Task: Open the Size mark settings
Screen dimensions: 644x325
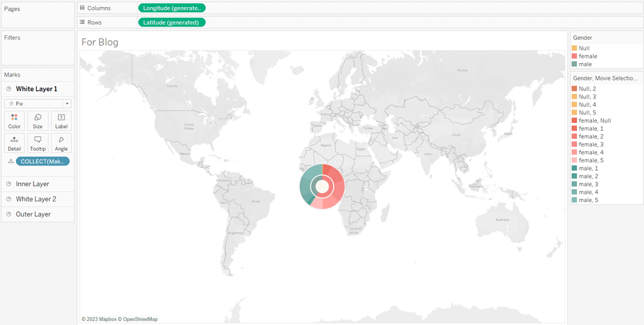Action: tap(37, 120)
